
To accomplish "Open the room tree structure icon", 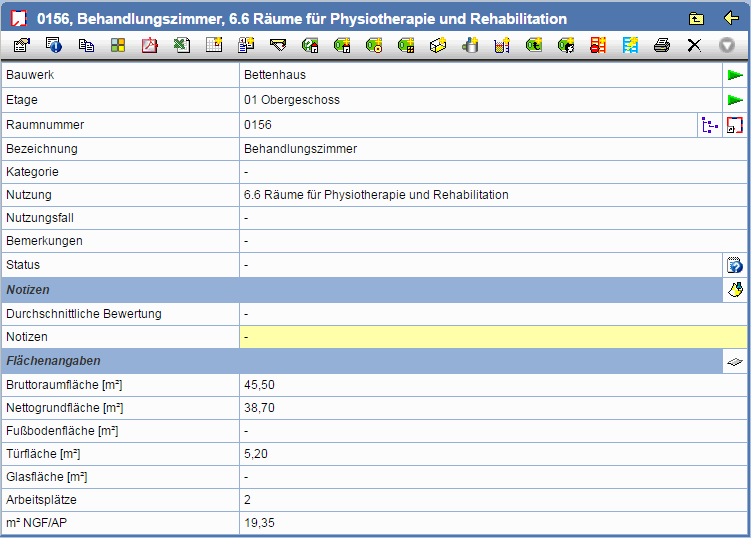I will point(710,125).
